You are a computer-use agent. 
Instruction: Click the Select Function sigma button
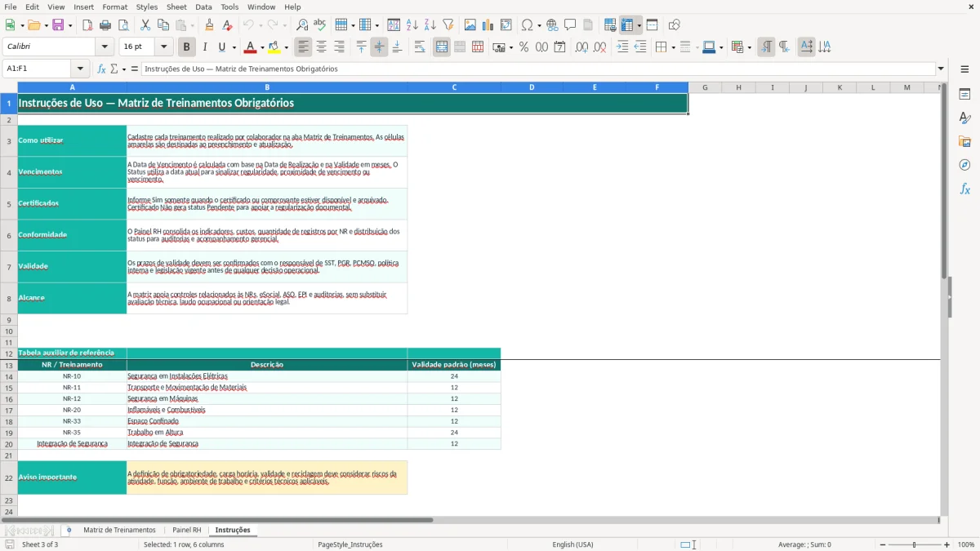click(114, 69)
